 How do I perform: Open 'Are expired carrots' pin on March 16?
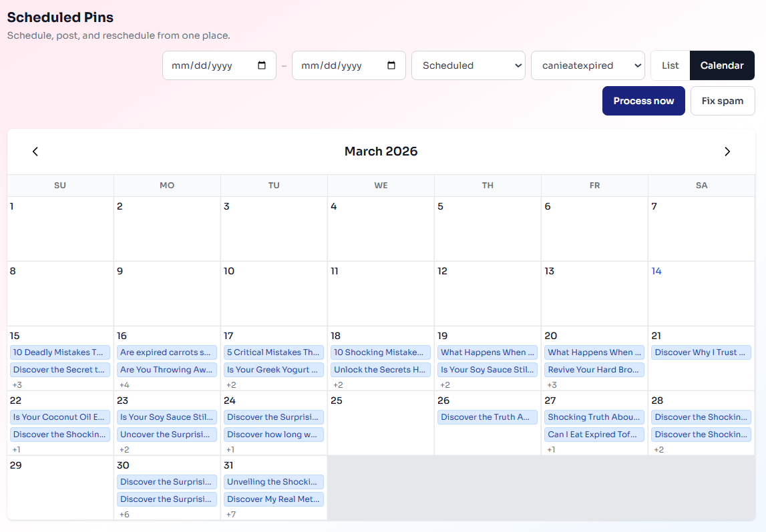coord(167,352)
